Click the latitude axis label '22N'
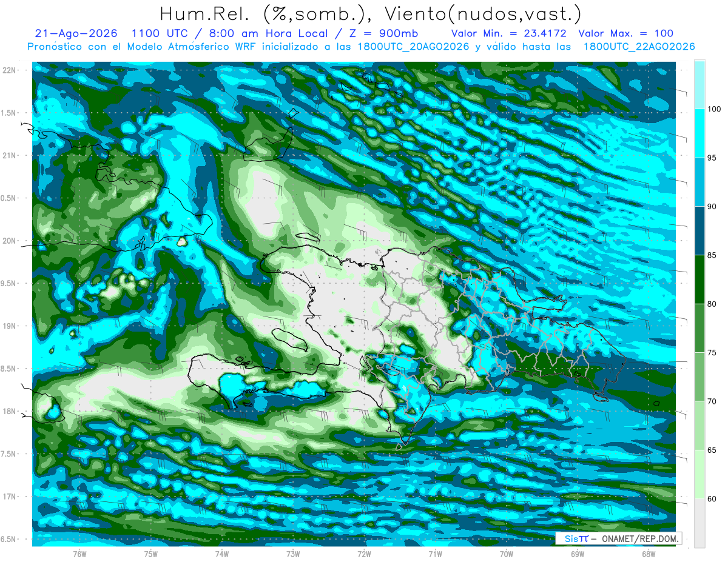The height and width of the screenshot is (562, 728). (x=9, y=70)
